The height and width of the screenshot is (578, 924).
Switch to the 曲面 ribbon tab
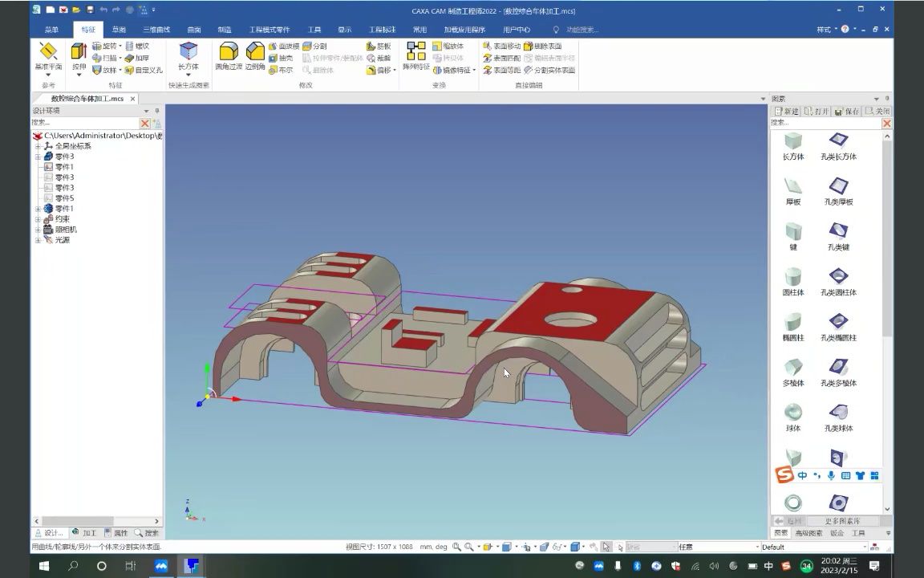pyautogui.click(x=194, y=30)
